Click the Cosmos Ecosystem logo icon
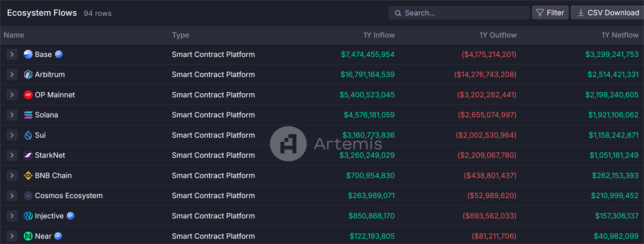644x244 pixels. [28, 196]
